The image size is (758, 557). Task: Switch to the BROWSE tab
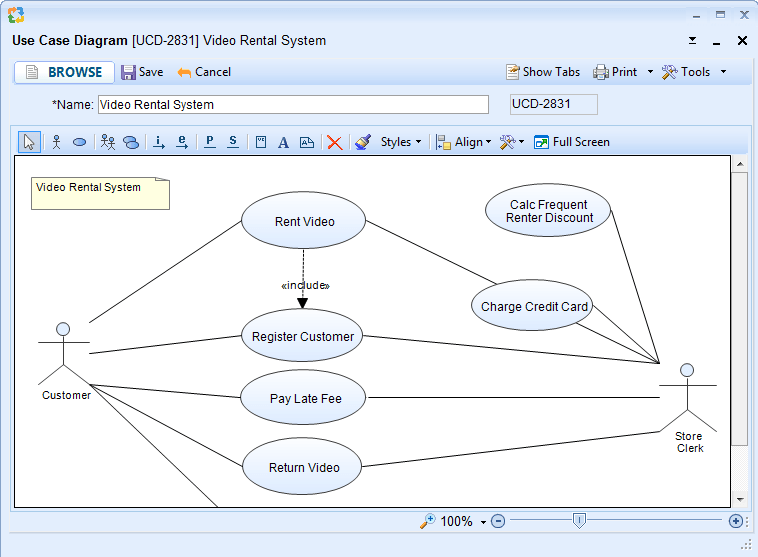tap(64, 72)
